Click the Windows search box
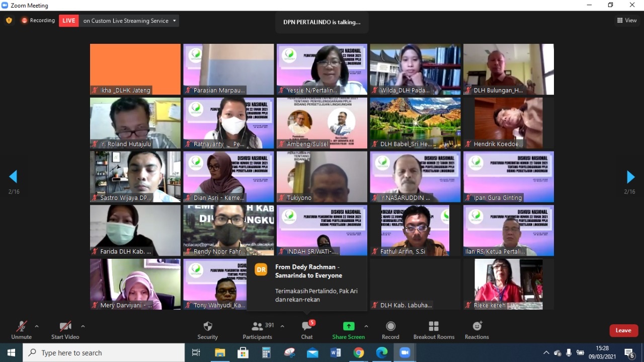Image resolution: width=644 pixels, height=362 pixels. tap(104, 353)
